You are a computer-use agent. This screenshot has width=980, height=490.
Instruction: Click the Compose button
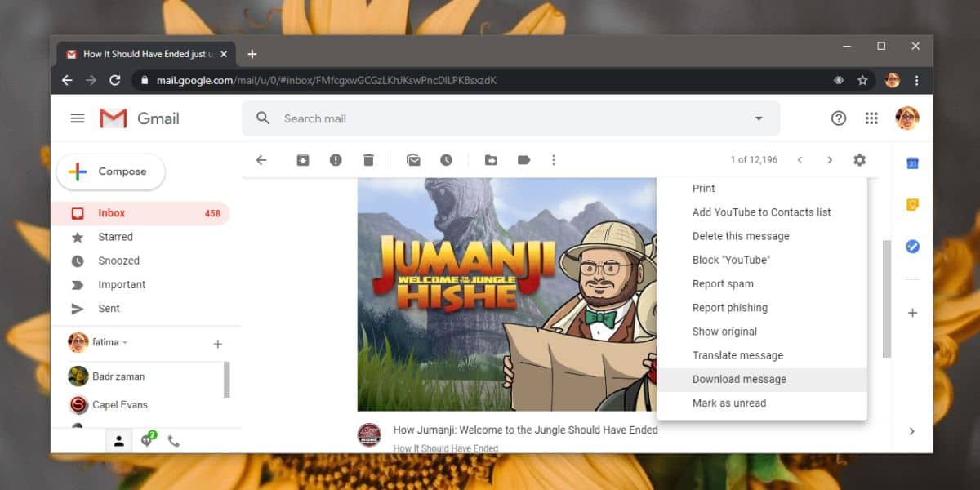point(110,171)
